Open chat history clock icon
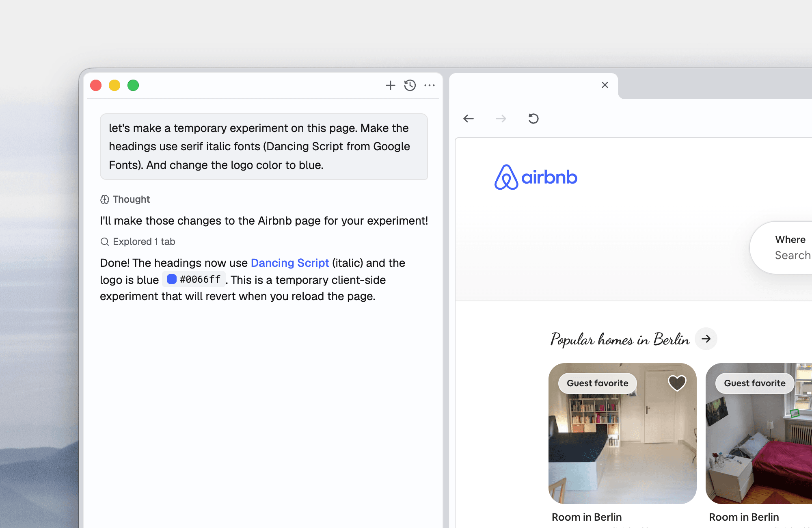812x528 pixels. pyautogui.click(x=410, y=85)
